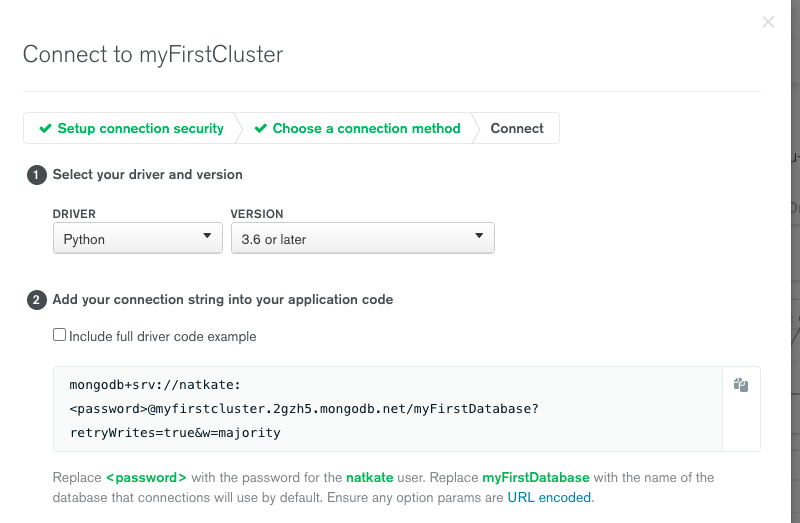
Task: Click the VERSION field label
Action: (x=257, y=214)
